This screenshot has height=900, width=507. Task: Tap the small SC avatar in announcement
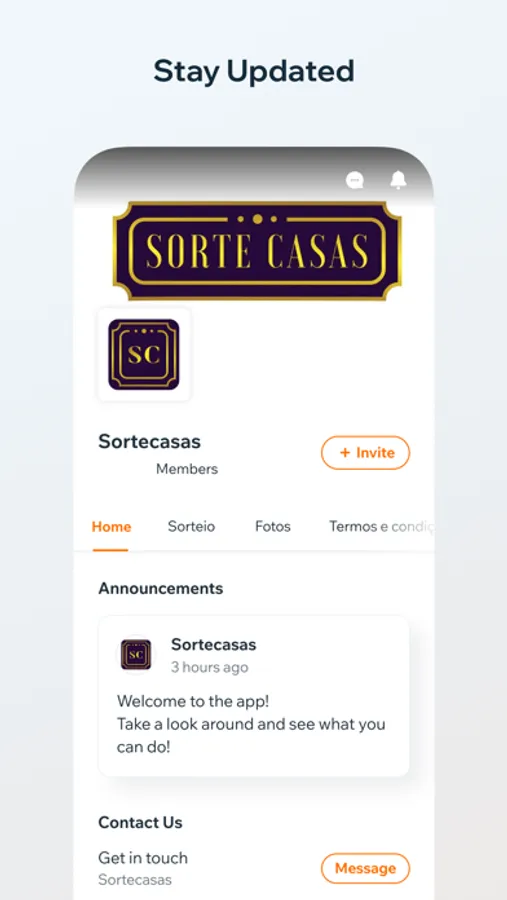point(136,654)
